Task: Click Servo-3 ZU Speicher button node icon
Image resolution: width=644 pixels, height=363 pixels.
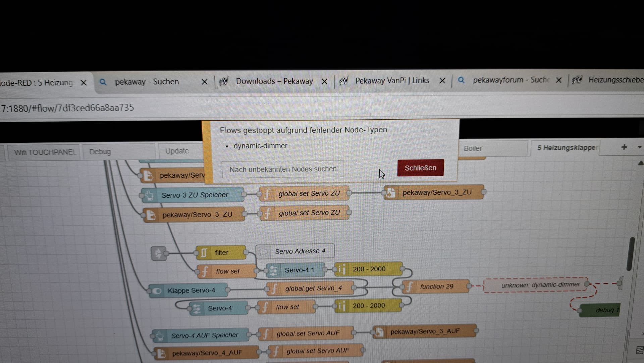Action: point(149,195)
